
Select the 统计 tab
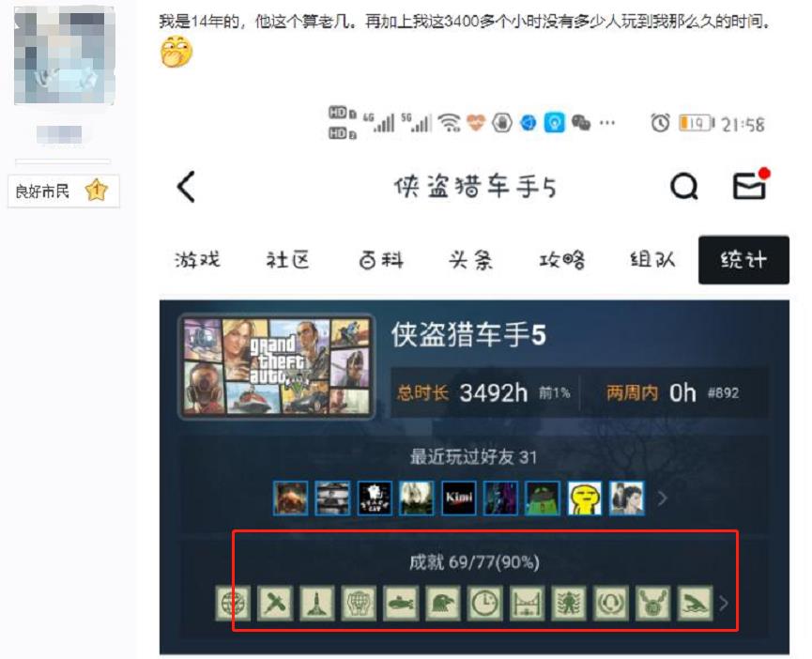(743, 260)
